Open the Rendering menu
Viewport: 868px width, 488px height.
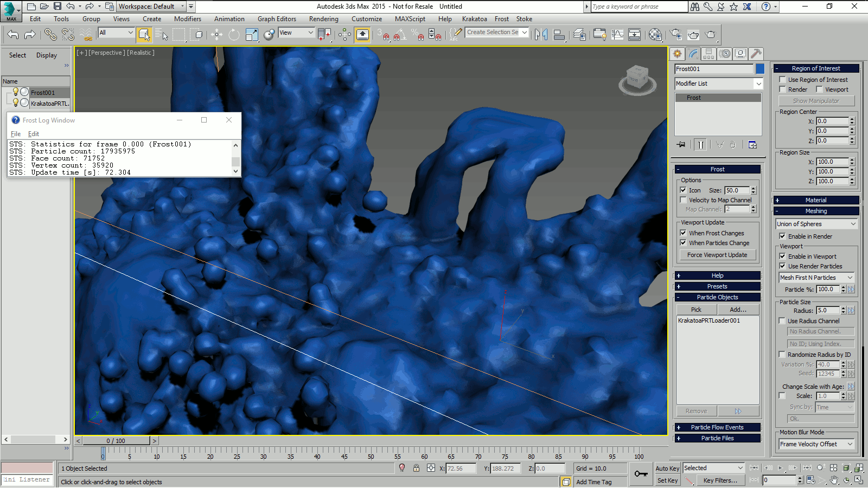click(x=324, y=19)
